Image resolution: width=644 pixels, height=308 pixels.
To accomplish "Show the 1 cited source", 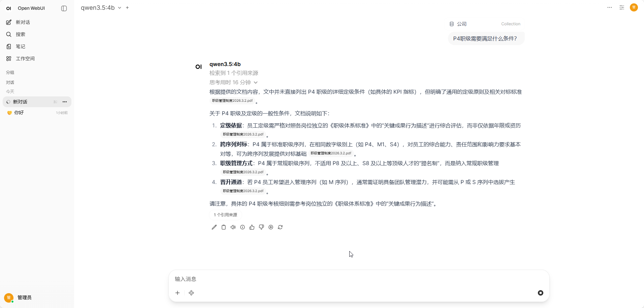I will click(225, 215).
